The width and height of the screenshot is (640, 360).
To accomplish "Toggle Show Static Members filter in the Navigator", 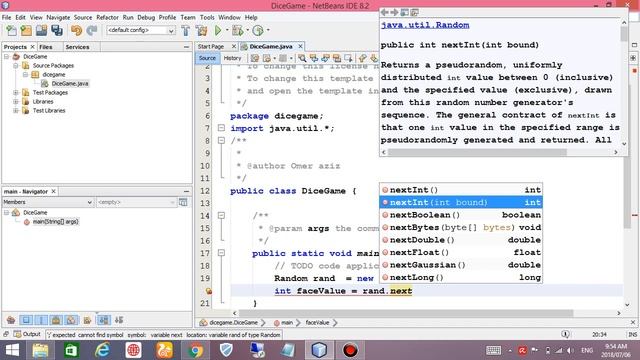I will (41, 320).
